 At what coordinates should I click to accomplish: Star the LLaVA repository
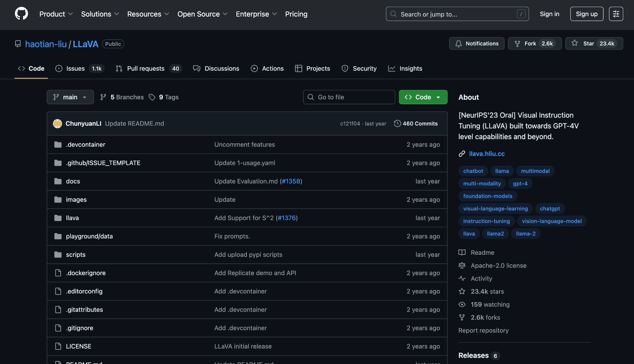pos(594,43)
